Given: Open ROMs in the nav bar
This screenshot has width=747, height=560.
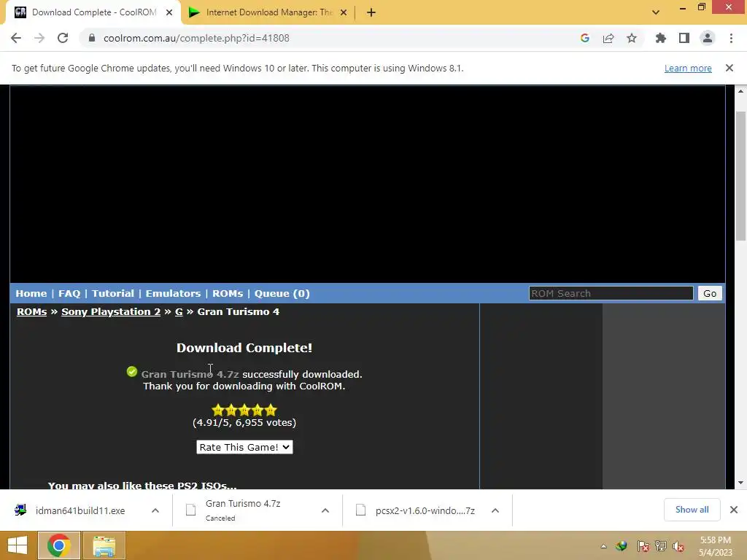Looking at the screenshot, I should 228,293.
